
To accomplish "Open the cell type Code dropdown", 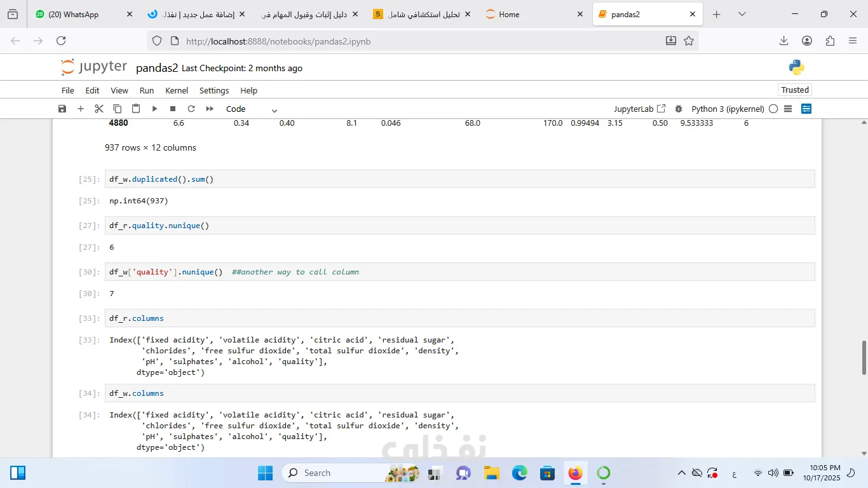I will pos(252,109).
